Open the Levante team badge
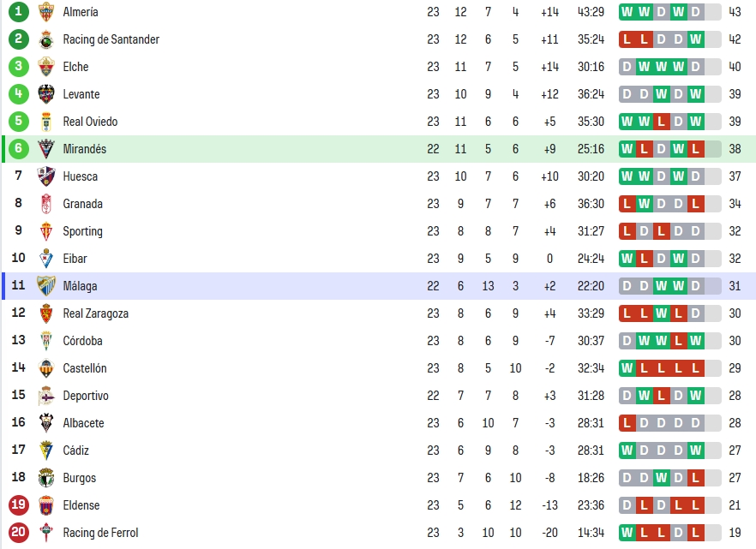756x549 pixels. 46,94
